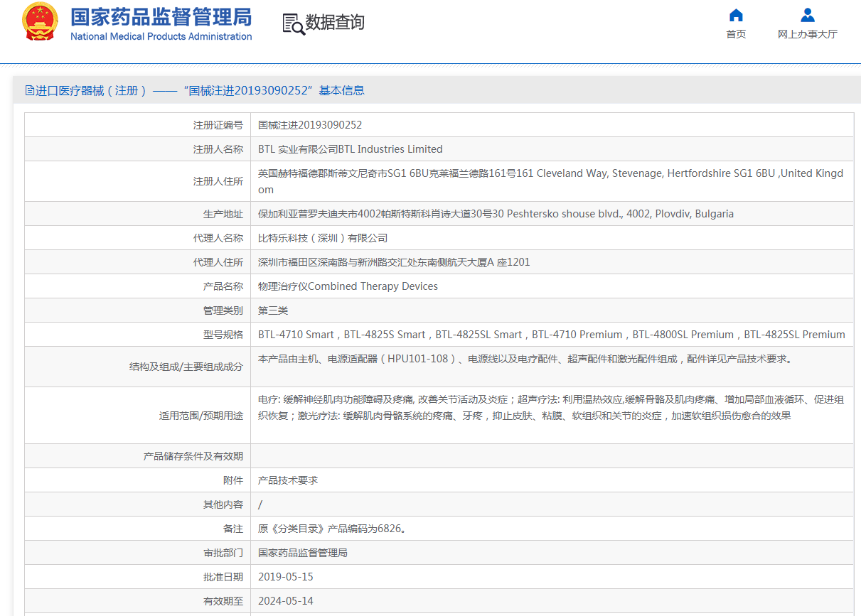This screenshot has width=861, height=616.
Task: Click the 产品储存条件及有效期 label
Action: [x=193, y=456]
